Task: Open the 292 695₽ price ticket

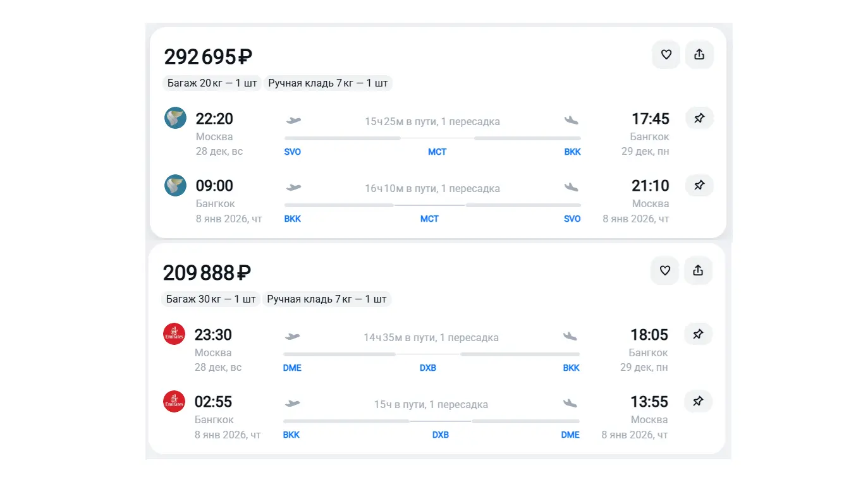Action: point(208,57)
